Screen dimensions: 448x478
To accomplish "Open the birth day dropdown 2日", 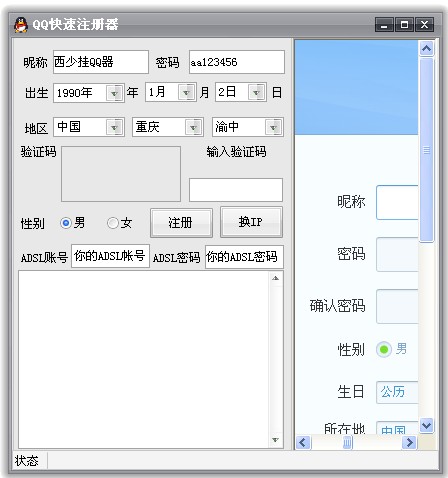I will (241, 92).
